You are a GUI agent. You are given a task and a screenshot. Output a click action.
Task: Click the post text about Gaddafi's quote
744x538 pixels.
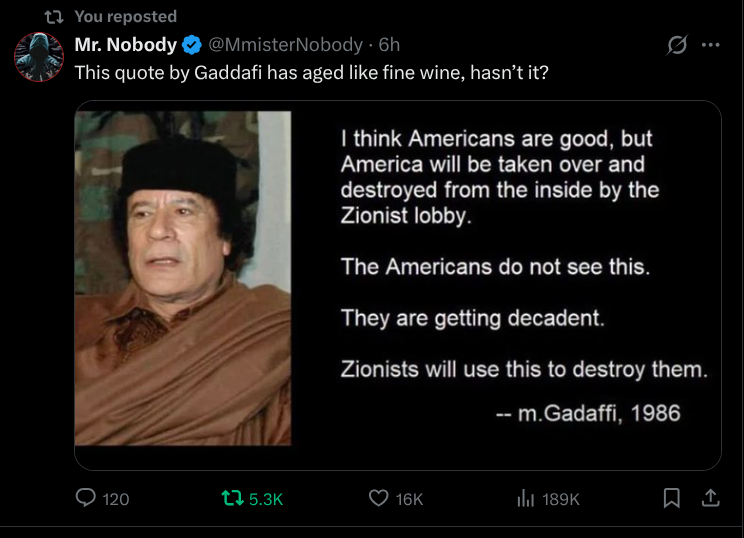pos(311,72)
